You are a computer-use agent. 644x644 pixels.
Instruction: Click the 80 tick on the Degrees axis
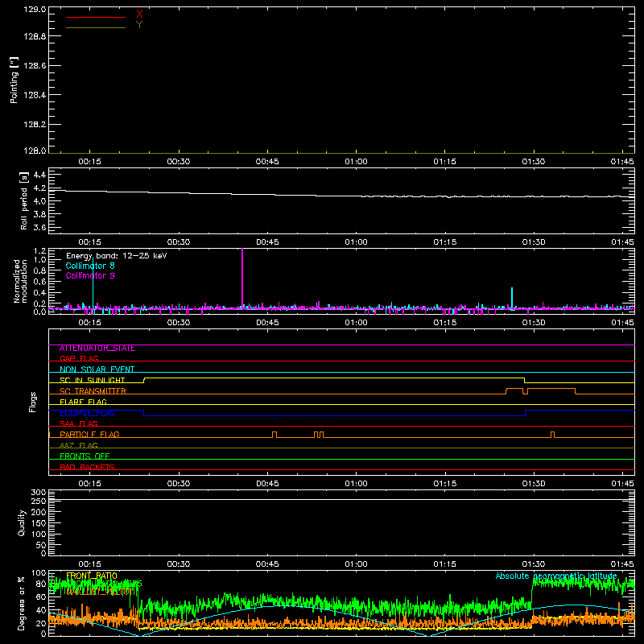[x=41, y=584]
